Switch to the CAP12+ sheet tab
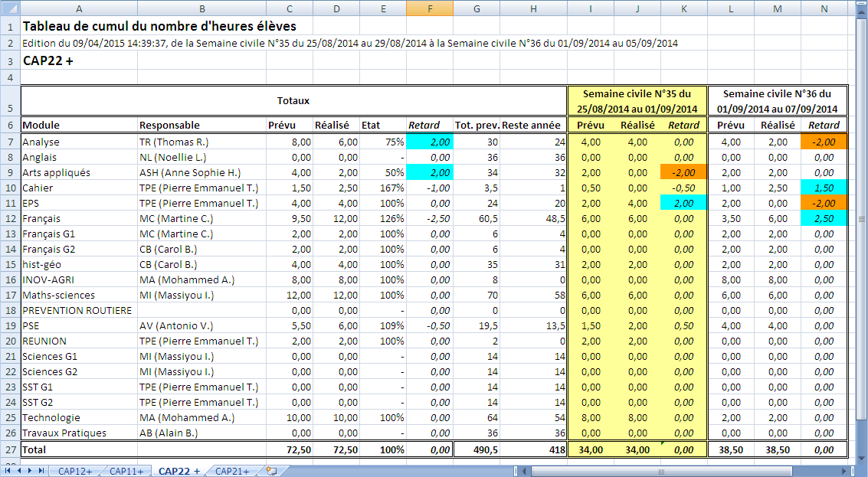Viewport: 868px width, 477px height. point(75,471)
